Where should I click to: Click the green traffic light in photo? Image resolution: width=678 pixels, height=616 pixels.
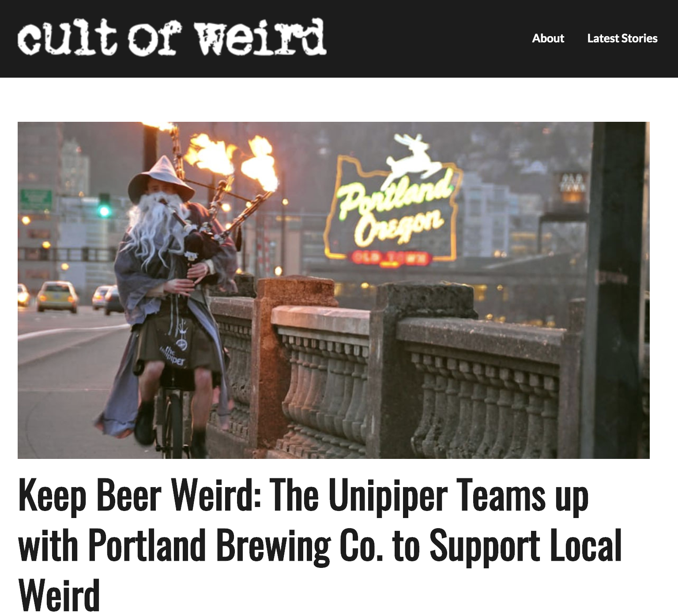pos(104,210)
